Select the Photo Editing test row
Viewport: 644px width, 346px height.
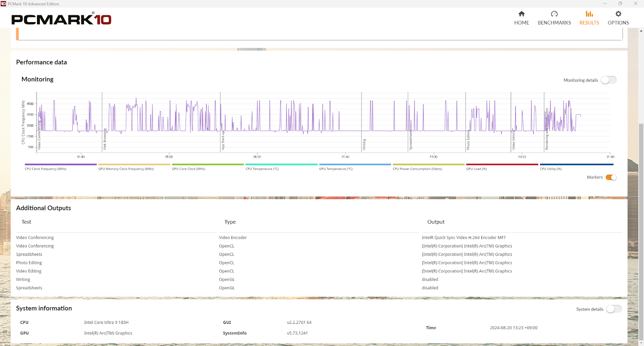click(29, 263)
